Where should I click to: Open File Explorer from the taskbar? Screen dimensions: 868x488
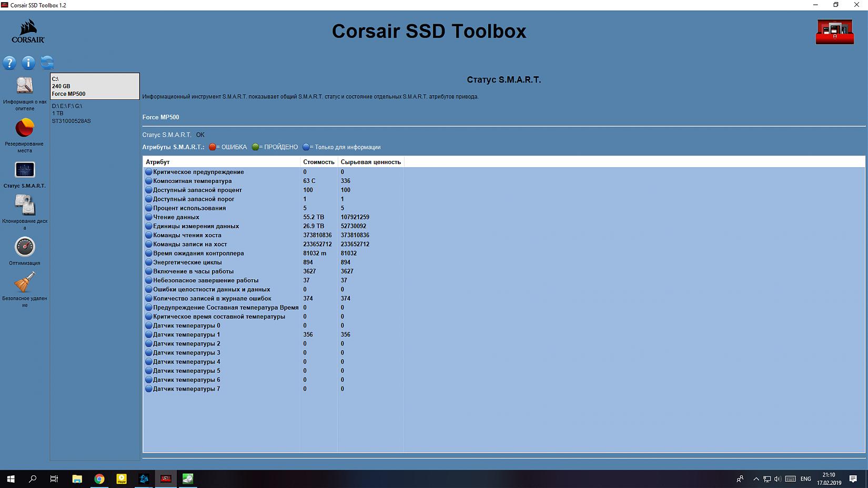77,479
